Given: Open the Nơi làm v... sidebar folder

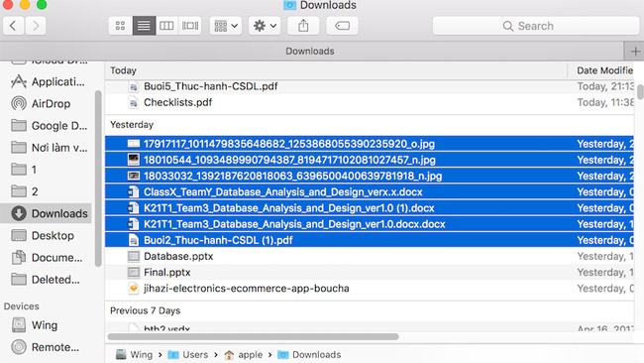Looking at the screenshot, I should tap(59, 148).
